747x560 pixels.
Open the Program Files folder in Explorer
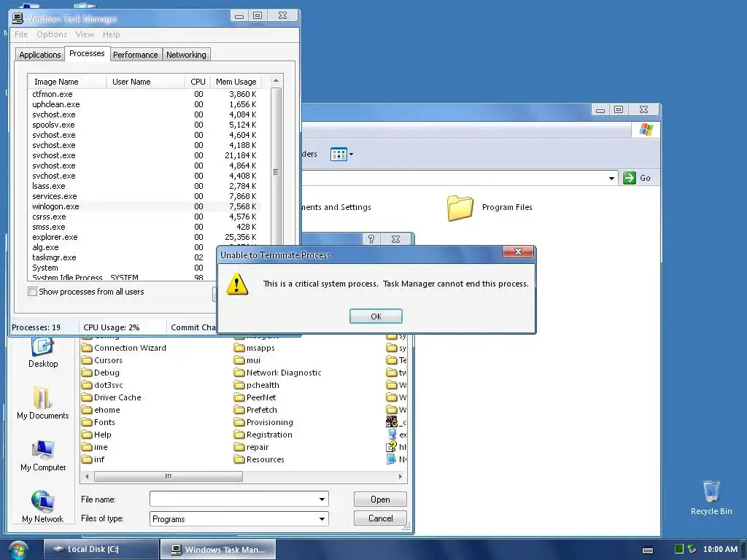[489, 208]
